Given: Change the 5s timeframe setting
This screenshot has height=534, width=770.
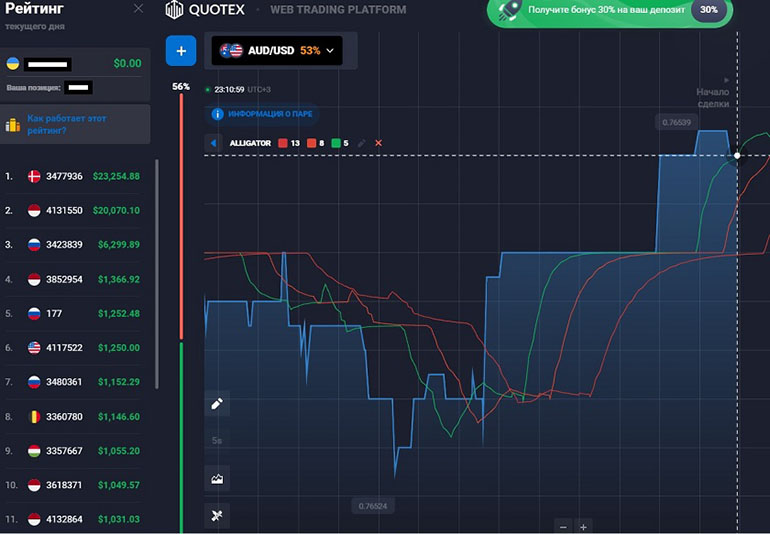Looking at the screenshot, I should point(217,441).
